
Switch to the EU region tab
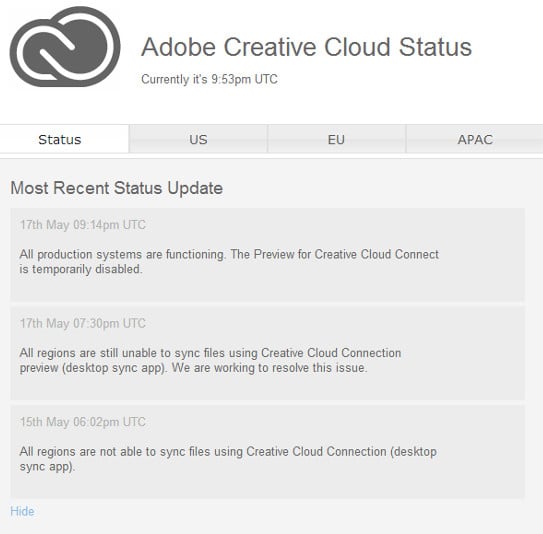pos(336,139)
